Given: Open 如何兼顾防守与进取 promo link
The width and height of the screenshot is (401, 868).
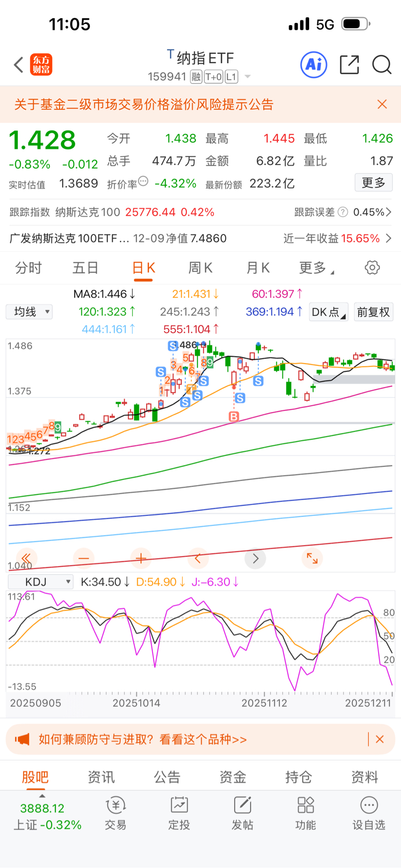Looking at the screenshot, I should click(143, 740).
